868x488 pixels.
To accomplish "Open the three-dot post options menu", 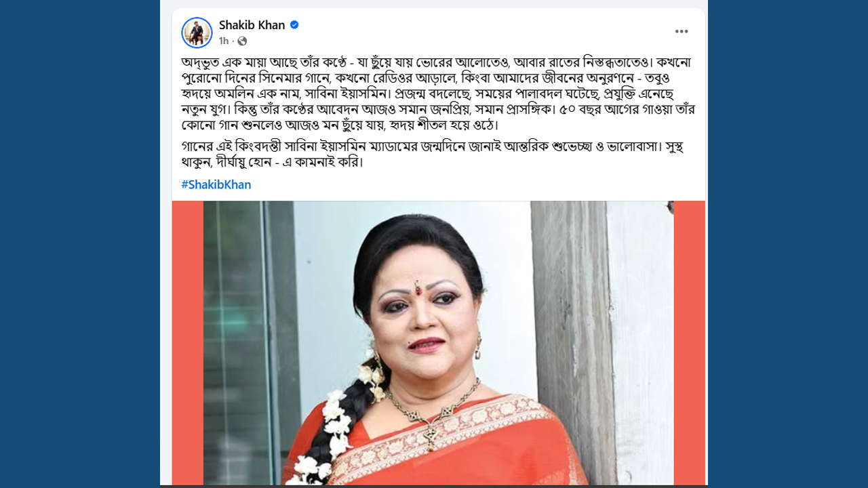I will 682,31.
